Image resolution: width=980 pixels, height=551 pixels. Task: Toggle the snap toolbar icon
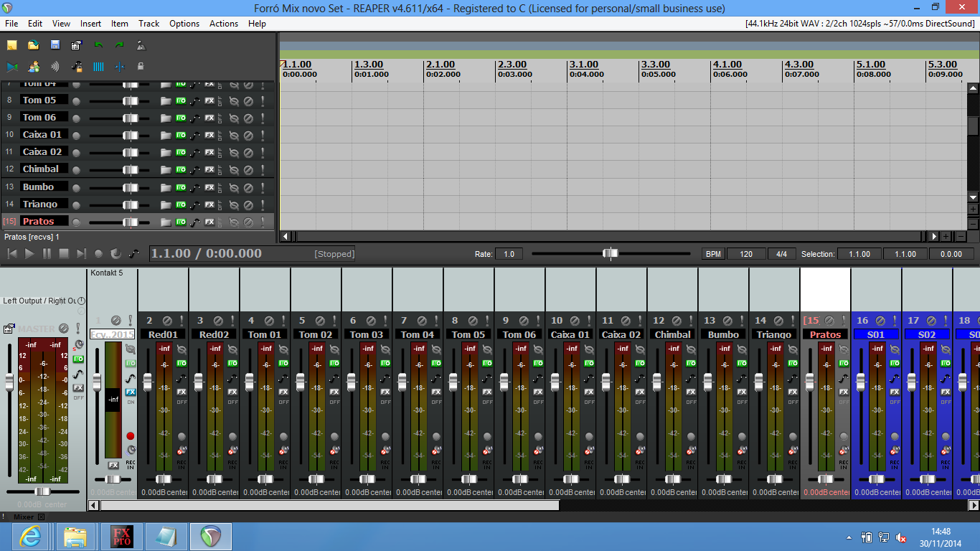[119, 67]
